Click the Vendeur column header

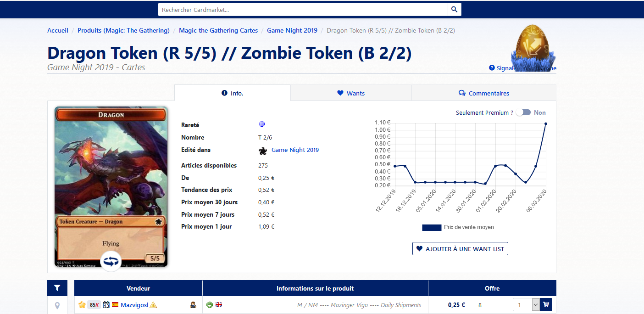click(139, 288)
